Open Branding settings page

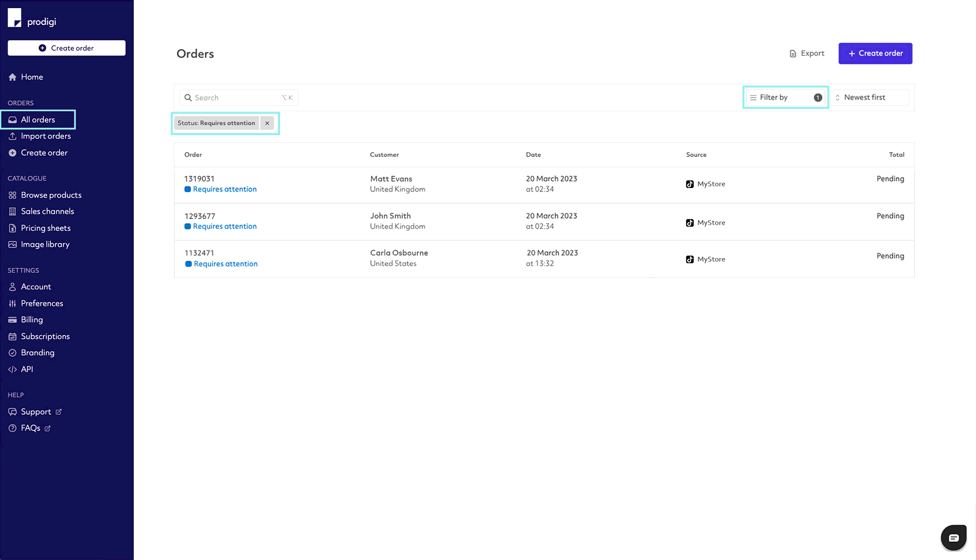point(37,353)
